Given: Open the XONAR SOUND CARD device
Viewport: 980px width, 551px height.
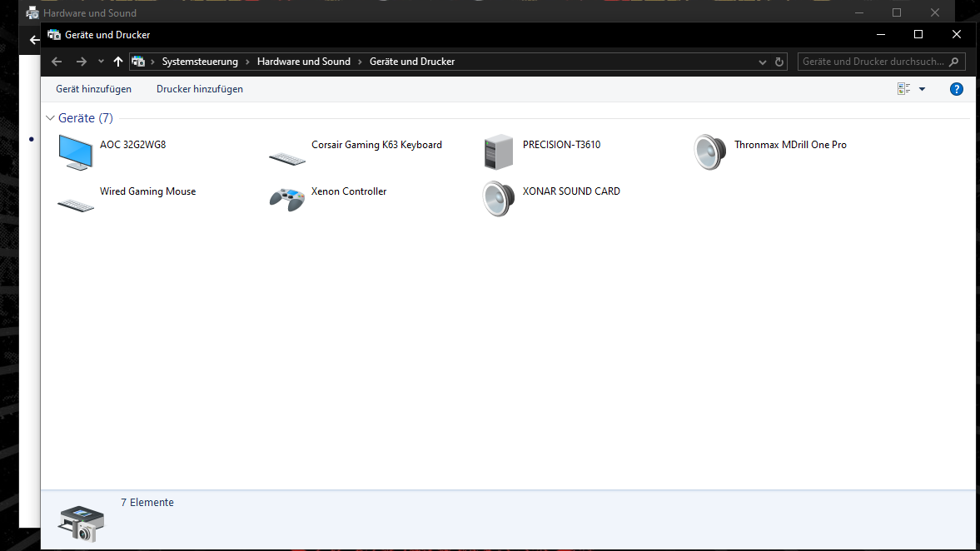Looking at the screenshot, I should click(571, 191).
